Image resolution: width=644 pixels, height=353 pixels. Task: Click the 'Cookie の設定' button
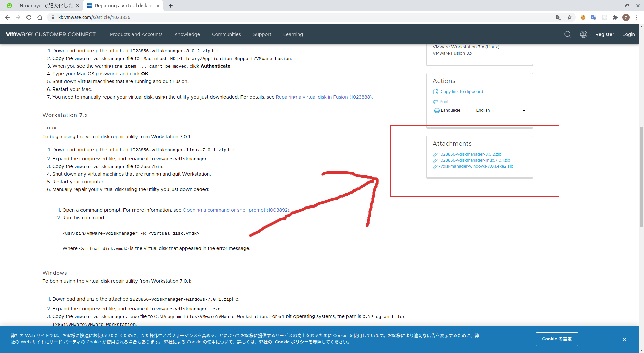[557, 339]
